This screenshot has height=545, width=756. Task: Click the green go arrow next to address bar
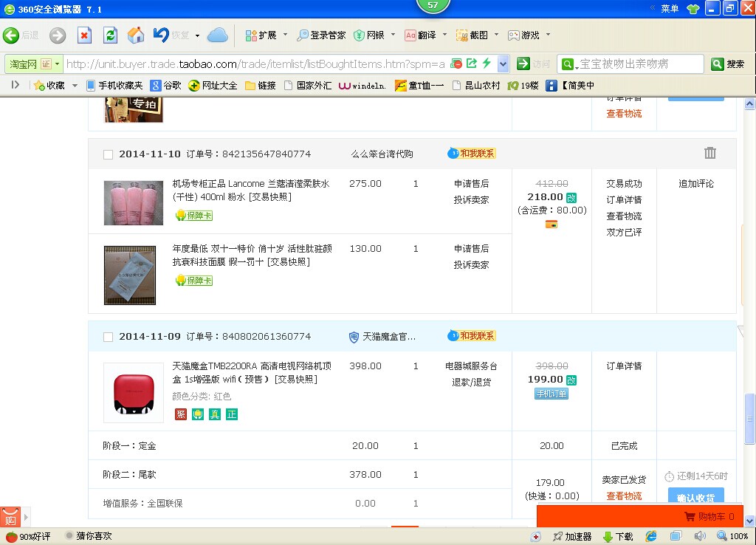tap(523, 64)
